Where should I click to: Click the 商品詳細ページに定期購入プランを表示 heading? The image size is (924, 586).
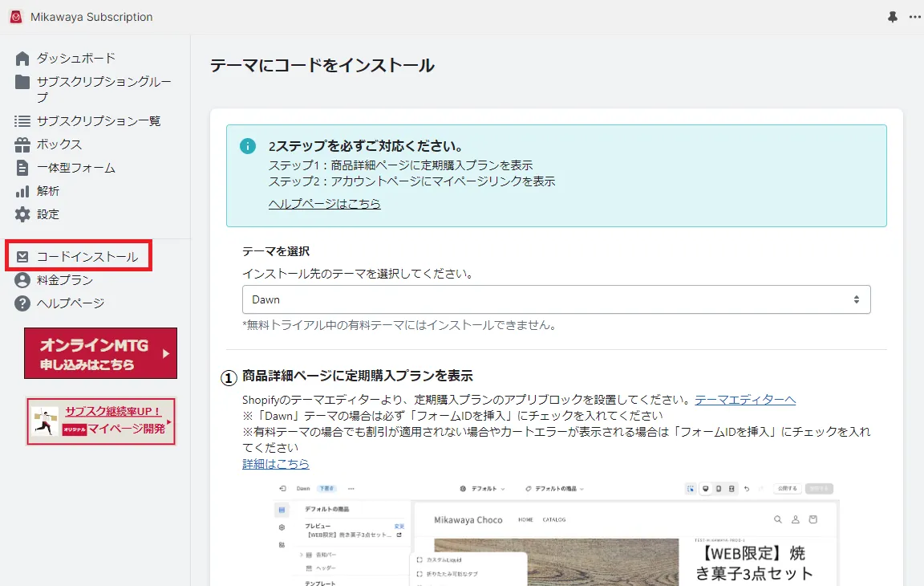point(357,376)
